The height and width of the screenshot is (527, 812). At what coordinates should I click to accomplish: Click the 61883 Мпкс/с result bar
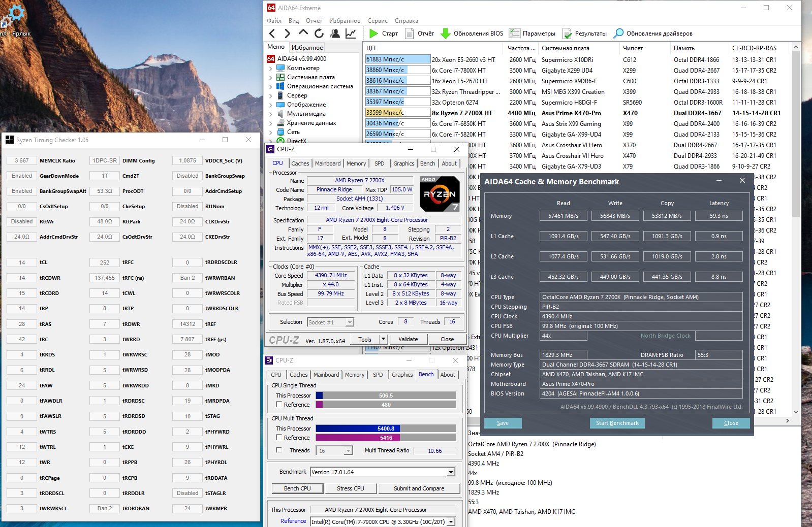point(398,59)
